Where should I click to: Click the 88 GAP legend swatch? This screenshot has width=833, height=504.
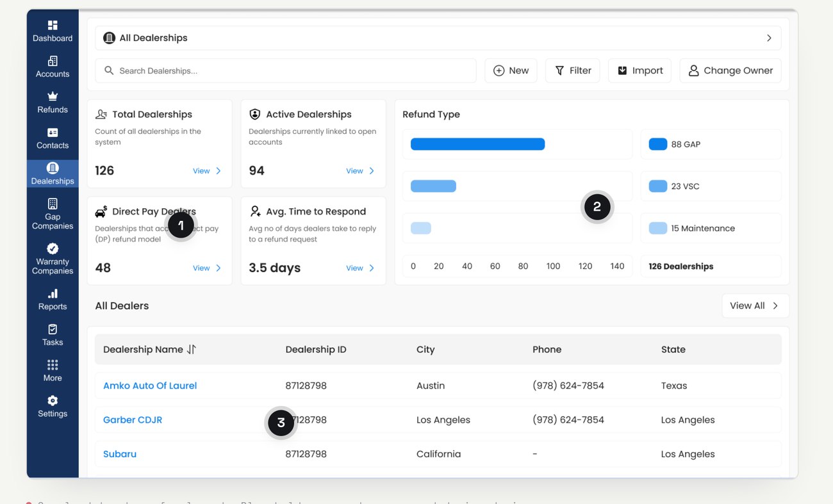(658, 144)
